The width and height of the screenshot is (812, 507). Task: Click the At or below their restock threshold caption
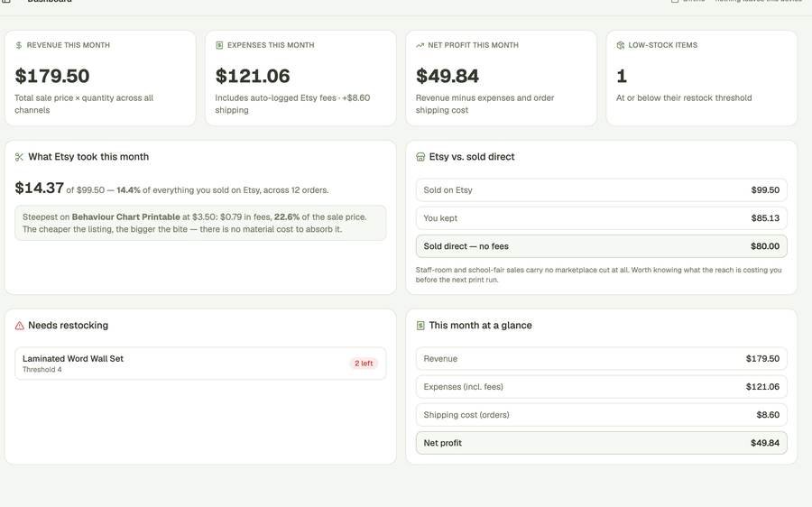pos(684,98)
